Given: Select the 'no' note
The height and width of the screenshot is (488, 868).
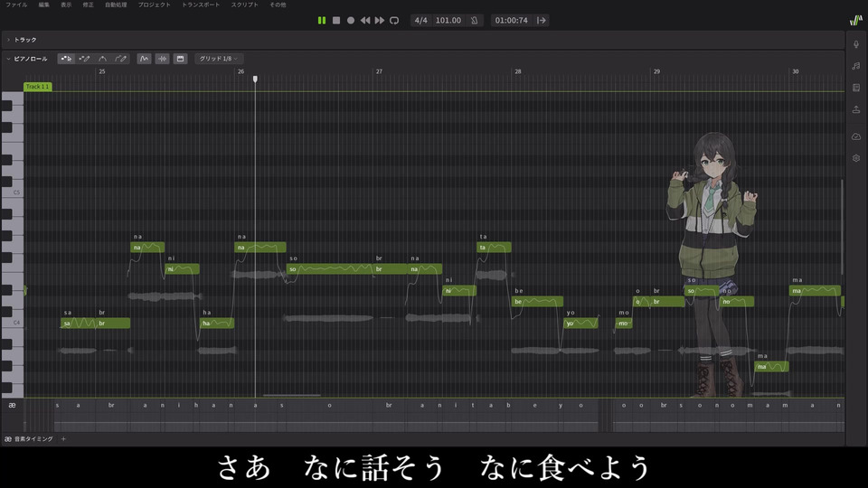Looking at the screenshot, I should pyautogui.click(x=737, y=302).
